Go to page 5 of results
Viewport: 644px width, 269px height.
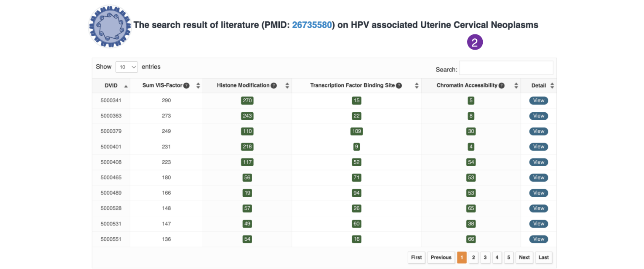[x=509, y=257]
